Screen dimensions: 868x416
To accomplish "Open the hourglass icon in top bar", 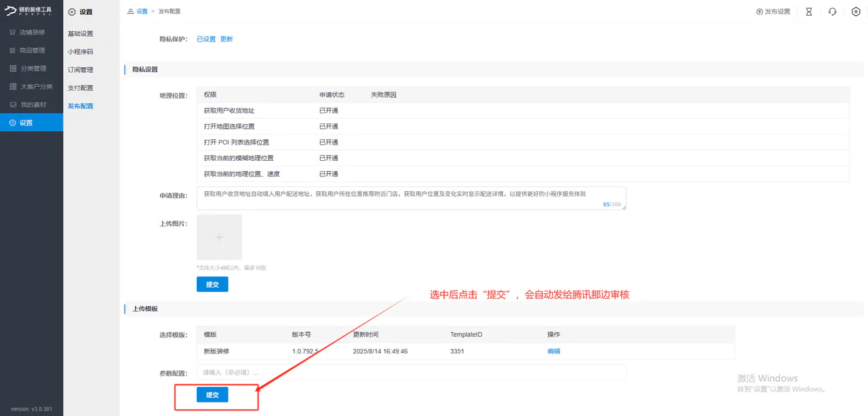I will click(809, 12).
